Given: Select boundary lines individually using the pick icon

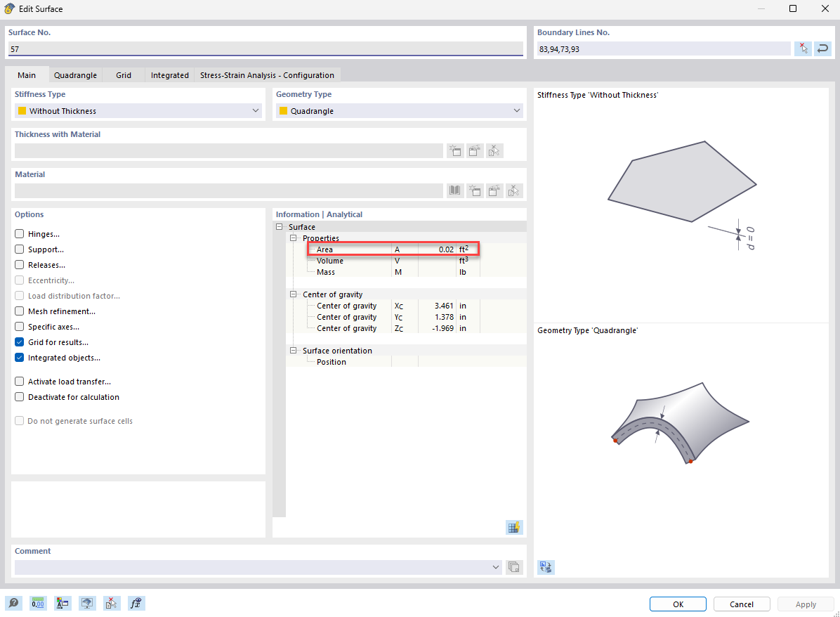Looking at the screenshot, I should (x=803, y=48).
